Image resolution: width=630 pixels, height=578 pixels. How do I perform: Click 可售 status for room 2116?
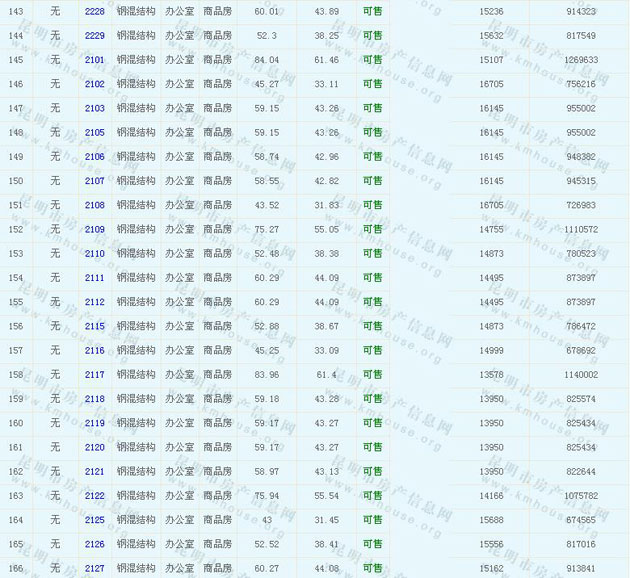click(372, 350)
